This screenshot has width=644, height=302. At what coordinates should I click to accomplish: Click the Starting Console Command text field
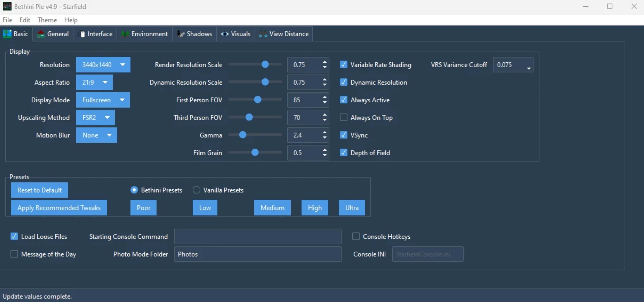tap(257, 236)
